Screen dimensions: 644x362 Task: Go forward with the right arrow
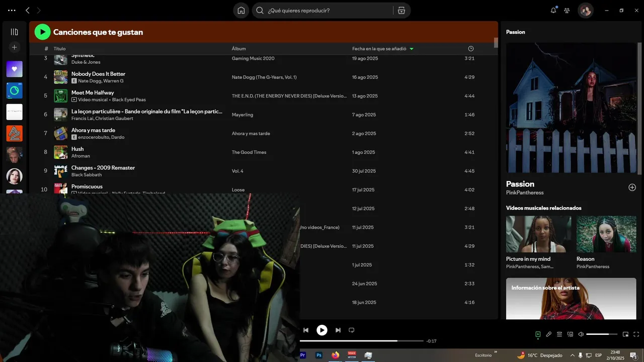(x=39, y=10)
